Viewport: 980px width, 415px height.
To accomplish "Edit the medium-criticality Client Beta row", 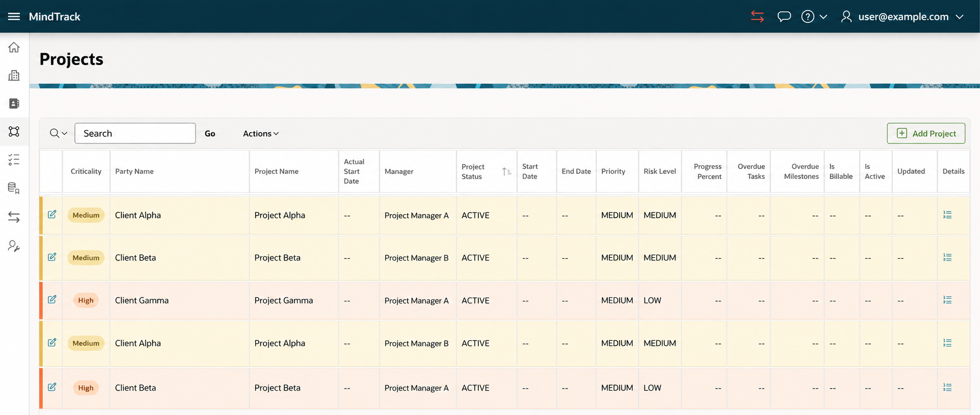I will click(52, 257).
